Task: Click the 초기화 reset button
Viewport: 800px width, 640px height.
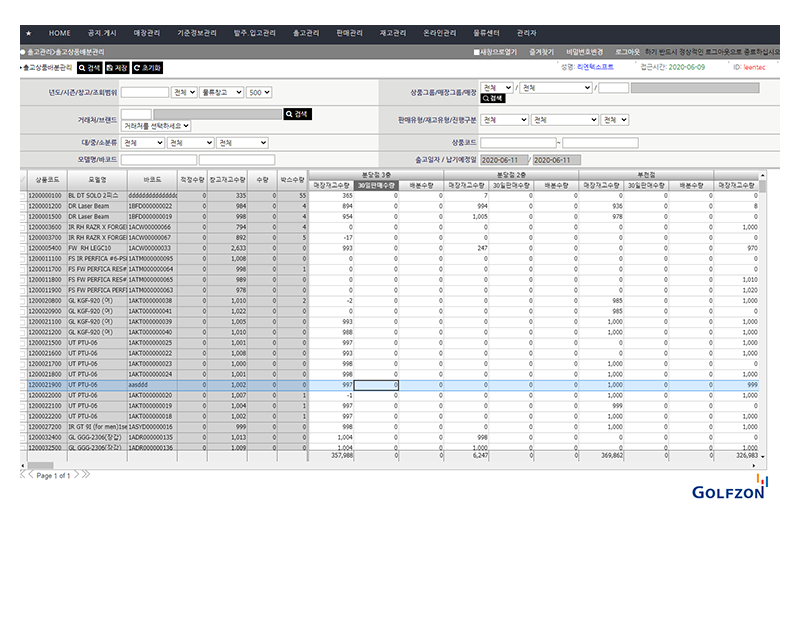Action: click(146, 68)
